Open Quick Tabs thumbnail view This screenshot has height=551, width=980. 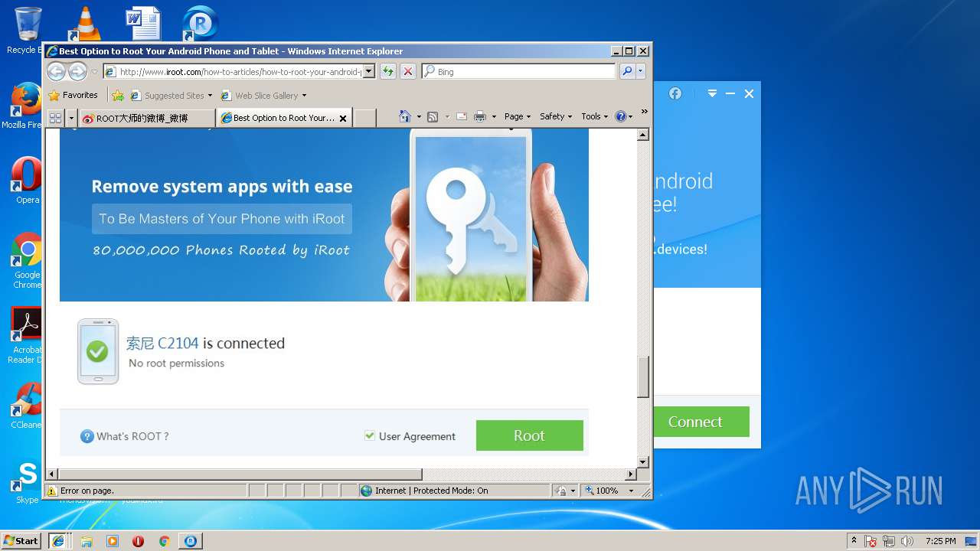pos(55,118)
